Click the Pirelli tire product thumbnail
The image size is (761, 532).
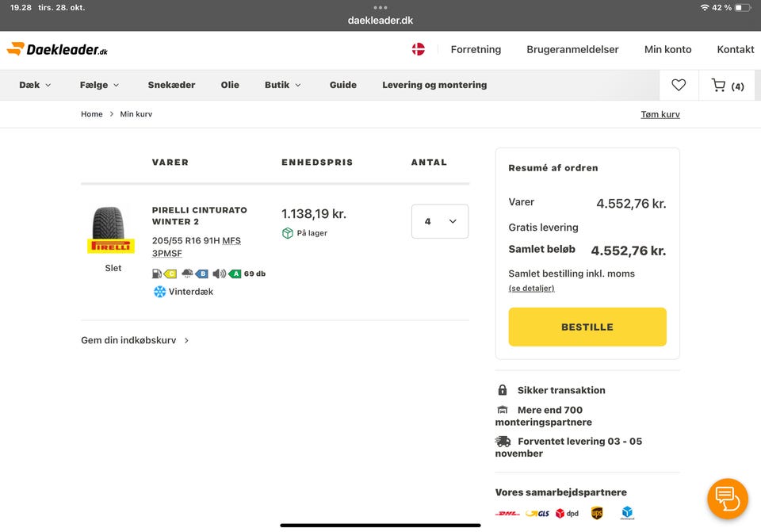[111, 229]
